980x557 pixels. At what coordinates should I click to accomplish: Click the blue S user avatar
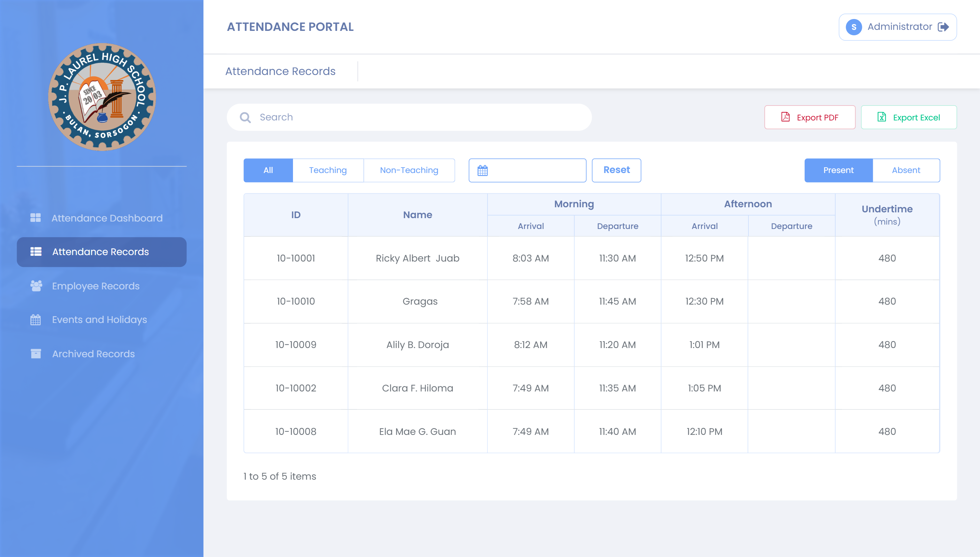tap(854, 27)
